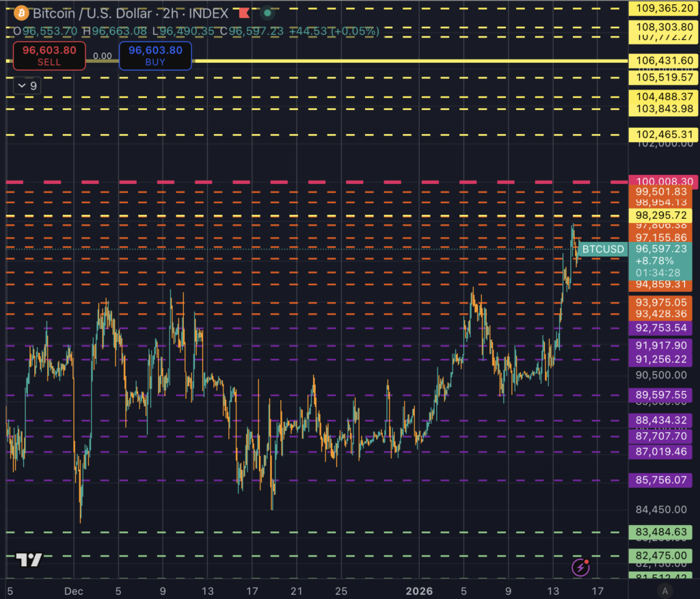Click the red notification dot on the lightning icon
The width and height of the screenshot is (700, 599).
[588, 561]
